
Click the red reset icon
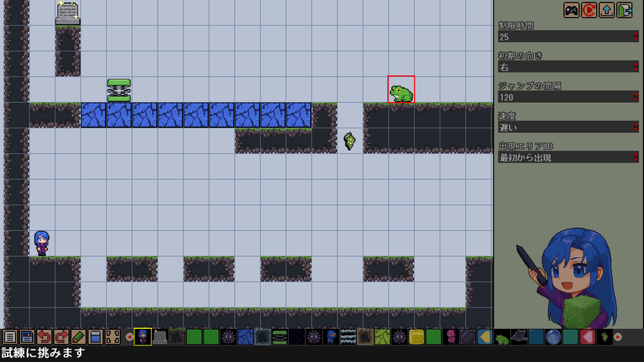[x=589, y=10]
